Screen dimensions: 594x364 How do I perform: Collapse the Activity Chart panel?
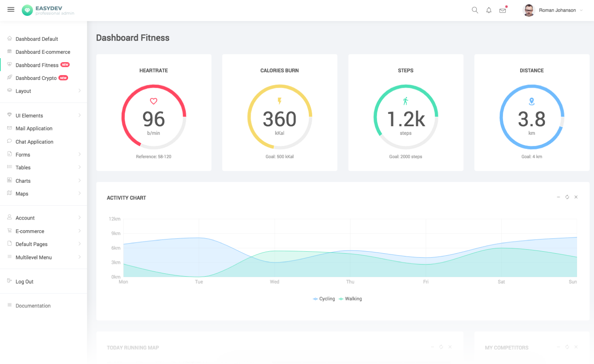coord(558,197)
